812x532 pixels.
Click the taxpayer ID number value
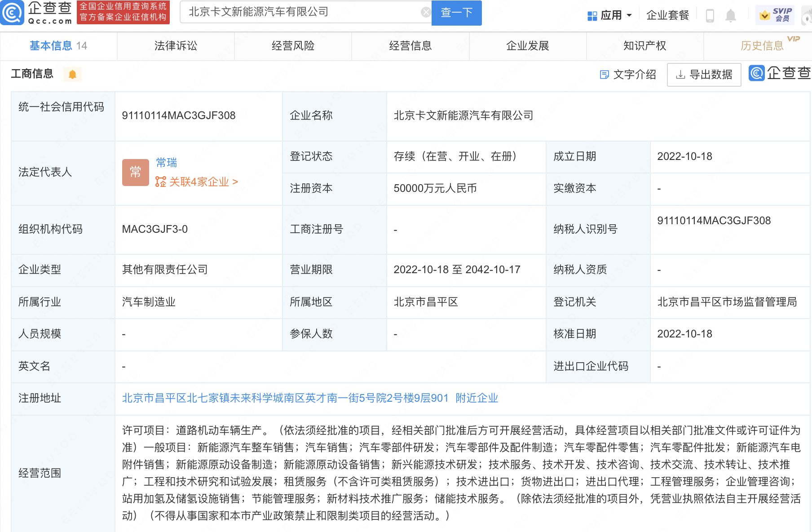714,221
